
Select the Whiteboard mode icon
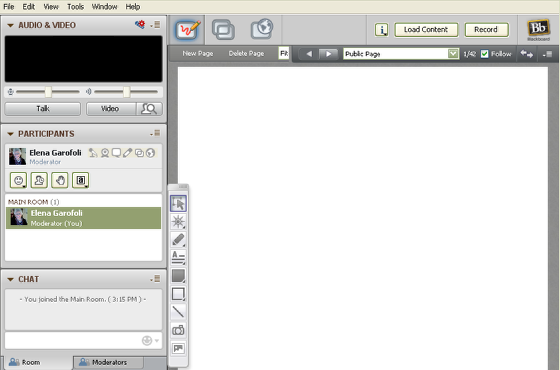click(187, 29)
